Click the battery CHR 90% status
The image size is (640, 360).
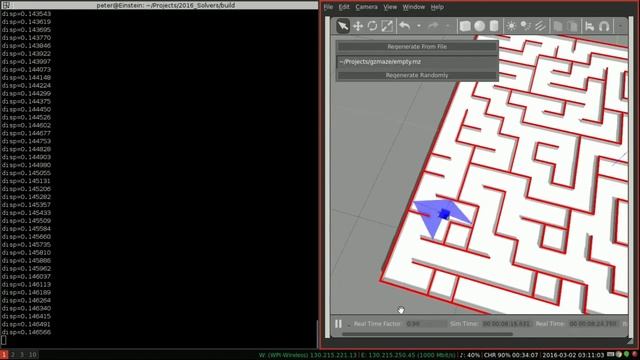coord(511,355)
